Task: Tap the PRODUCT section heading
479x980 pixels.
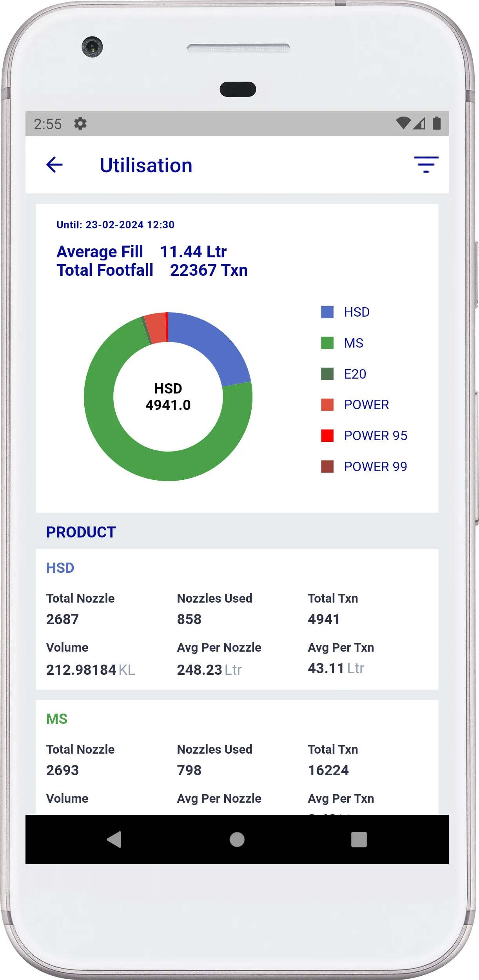Action: pos(81,532)
